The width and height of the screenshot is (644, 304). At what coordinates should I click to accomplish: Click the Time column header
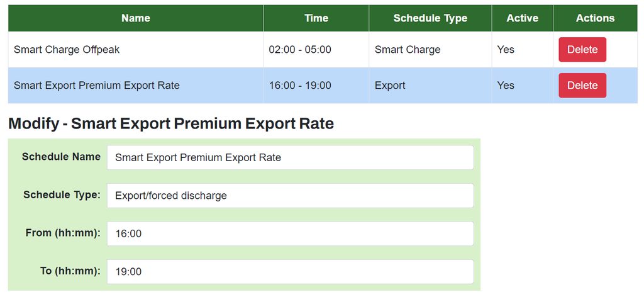pyautogui.click(x=316, y=18)
